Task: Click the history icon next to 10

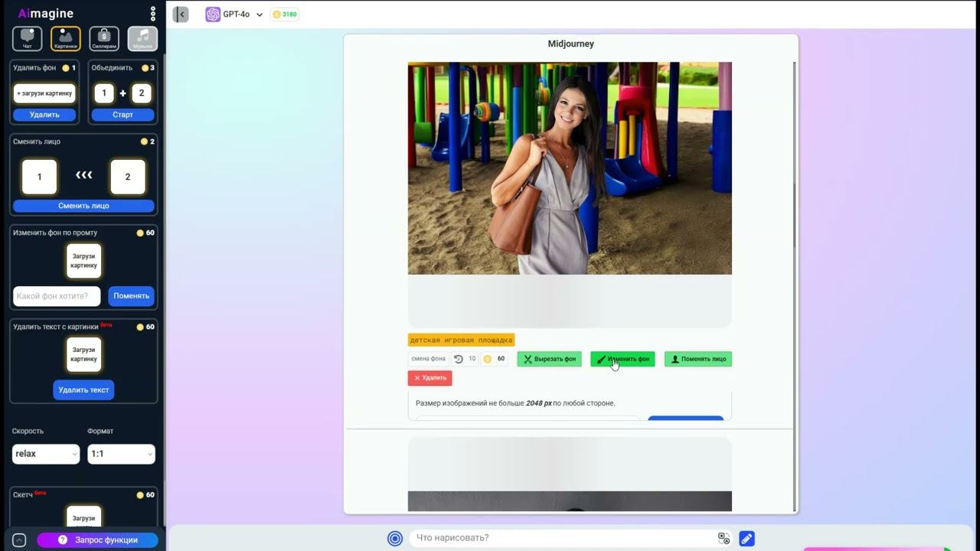Action: (459, 359)
